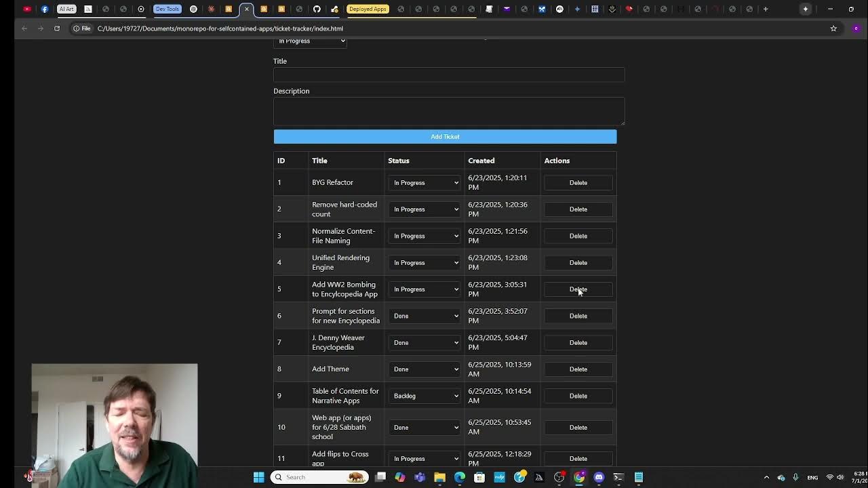Open Microsoft Teams from the taskbar
The height and width of the screenshot is (488, 868).
(x=420, y=477)
